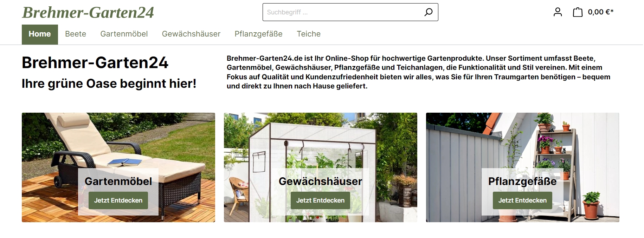
Task: Open the Beete category
Action: pos(76,34)
